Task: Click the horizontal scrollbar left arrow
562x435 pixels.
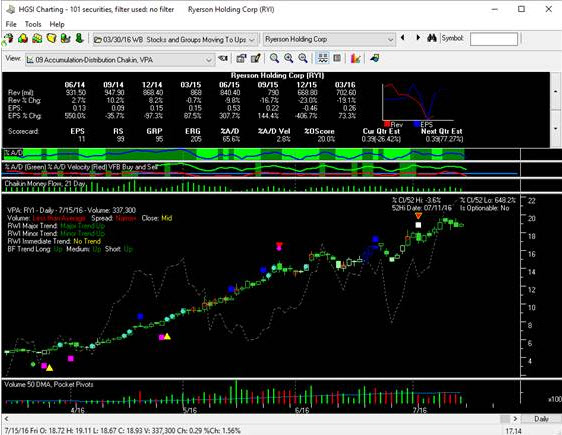Action: [6, 419]
